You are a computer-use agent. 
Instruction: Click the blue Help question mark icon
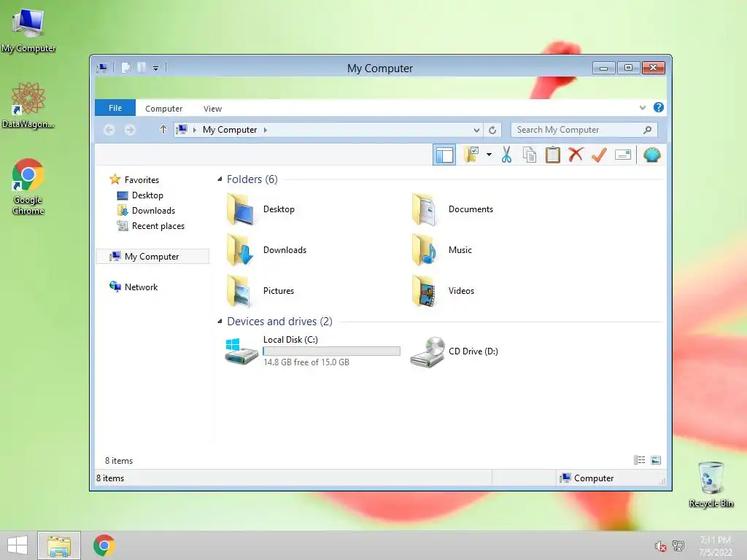pyautogui.click(x=659, y=107)
